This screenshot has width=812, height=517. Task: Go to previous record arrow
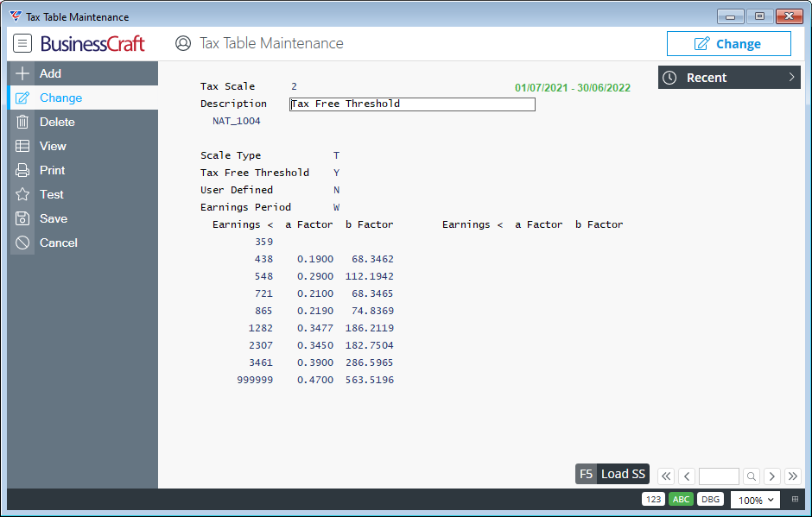point(687,476)
